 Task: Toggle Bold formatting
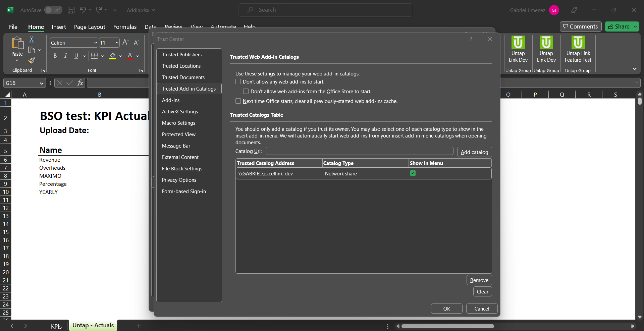tap(55, 56)
